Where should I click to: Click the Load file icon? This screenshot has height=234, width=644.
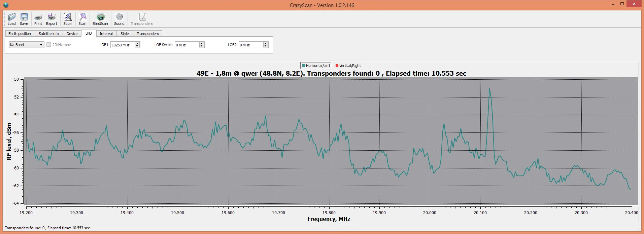click(x=12, y=19)
